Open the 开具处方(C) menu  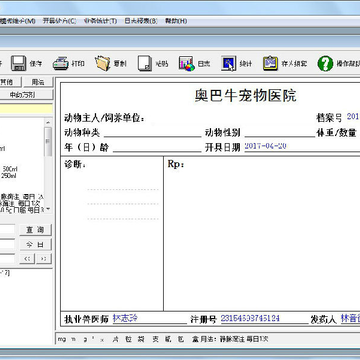pyautogui.click(x=59, y=21)
